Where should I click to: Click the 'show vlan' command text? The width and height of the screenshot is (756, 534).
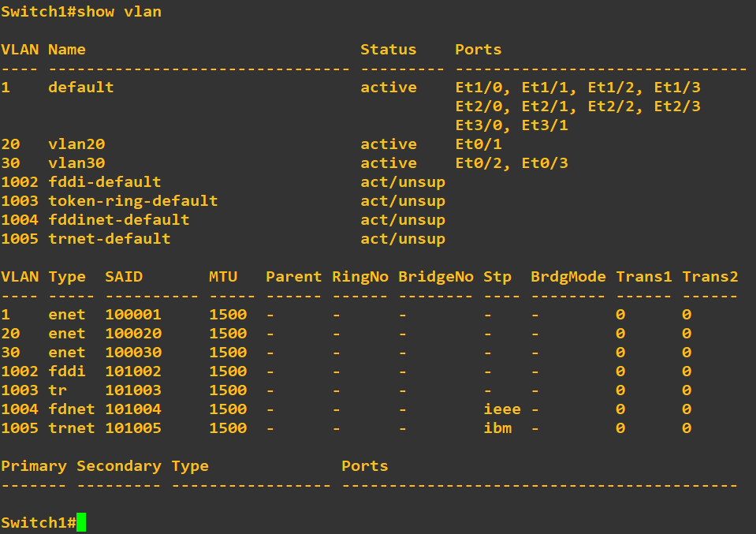coord(119,12)
